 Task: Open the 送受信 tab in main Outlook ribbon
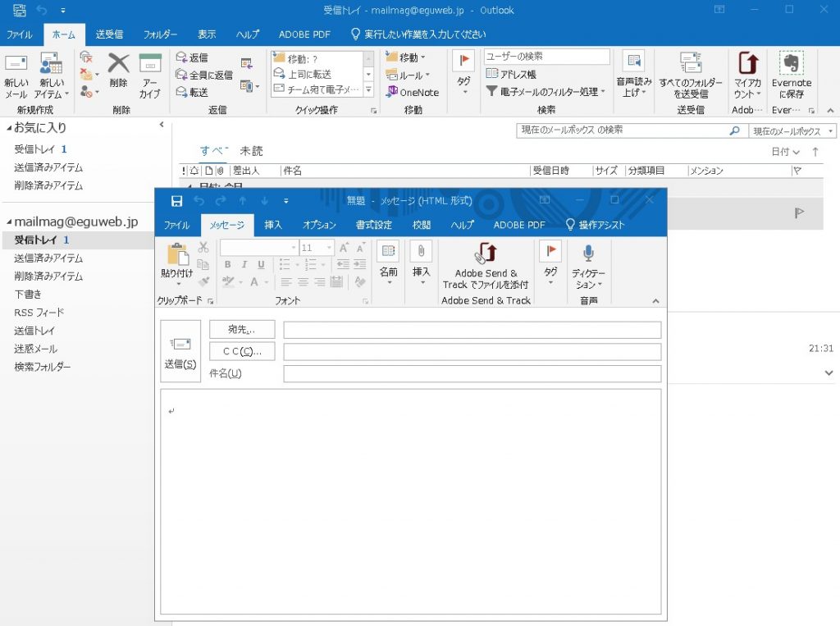click(109, 34)
